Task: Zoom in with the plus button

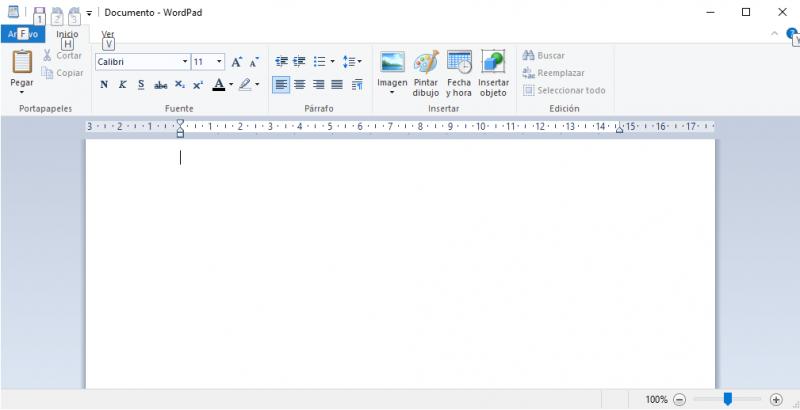Action: [776, 400]
